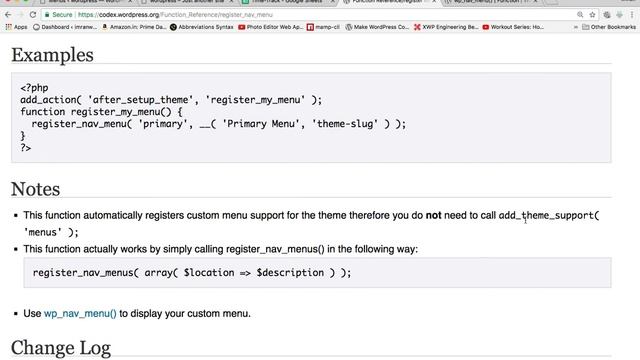Image resolution: width=640 pixels, height=360 pixels.
Task: Switch to the WordPress Just another site tab
Action: pyautogui.click(x=187, y=2)
